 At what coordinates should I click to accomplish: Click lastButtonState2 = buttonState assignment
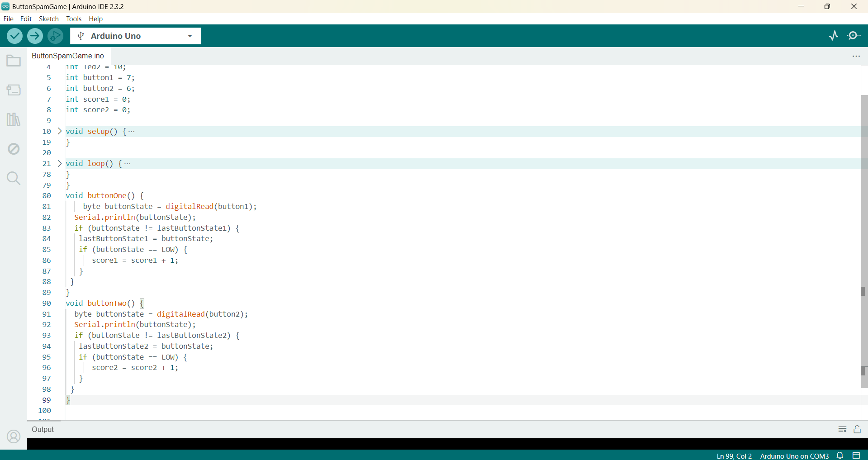(146, 346)
